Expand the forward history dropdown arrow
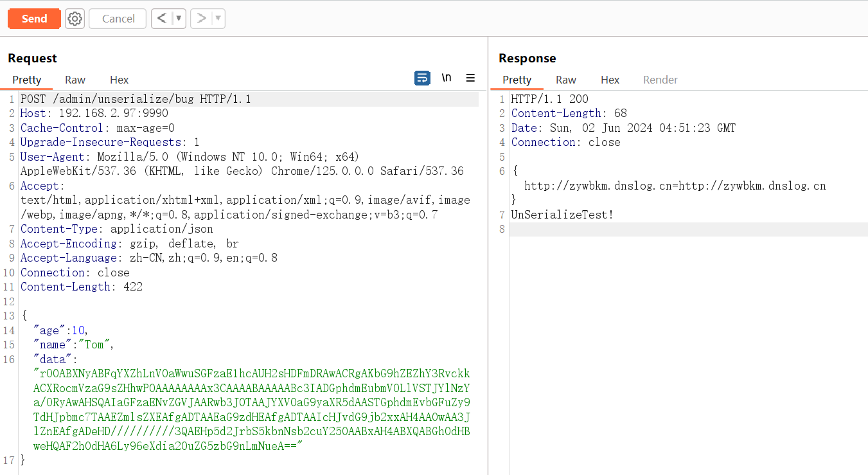Image resolution: width=868 pixels, height=475 pixels. point(218,19)
